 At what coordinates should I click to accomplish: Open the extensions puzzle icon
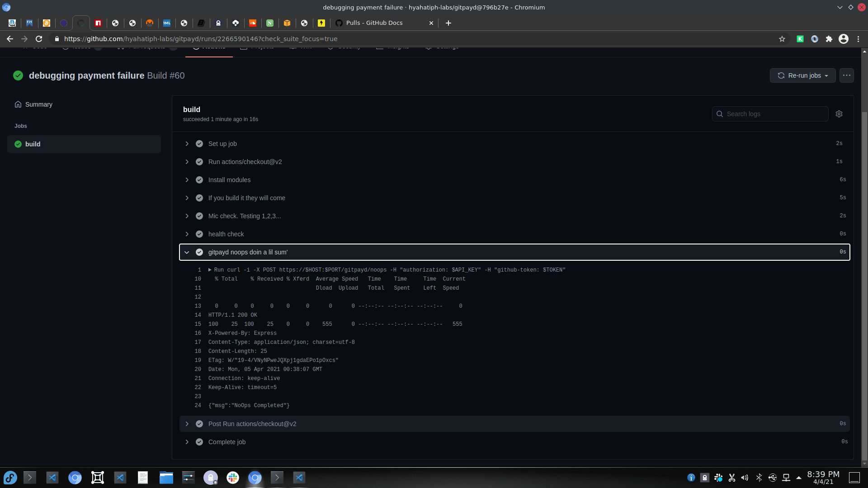(x=829, y=39)
